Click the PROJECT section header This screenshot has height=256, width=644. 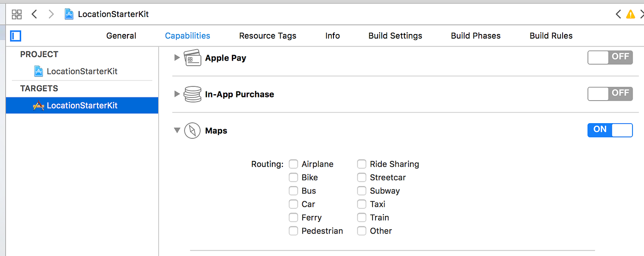click(39, 54)
